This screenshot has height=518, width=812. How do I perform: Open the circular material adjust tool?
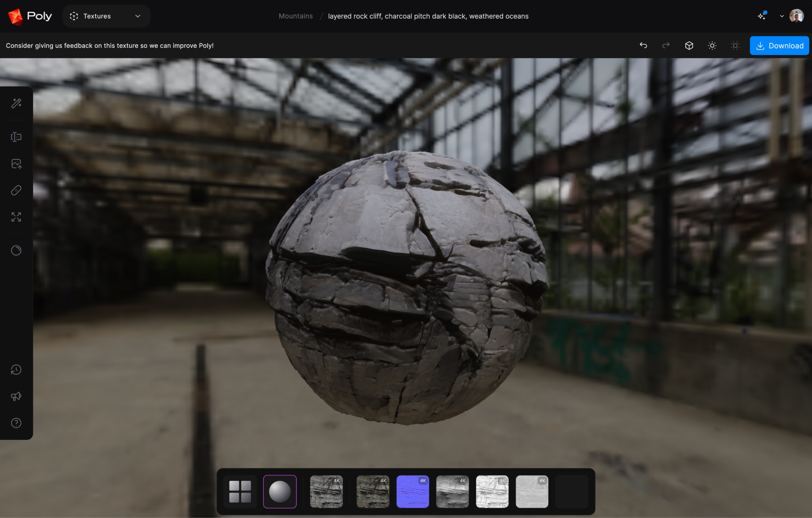[16, 250]
